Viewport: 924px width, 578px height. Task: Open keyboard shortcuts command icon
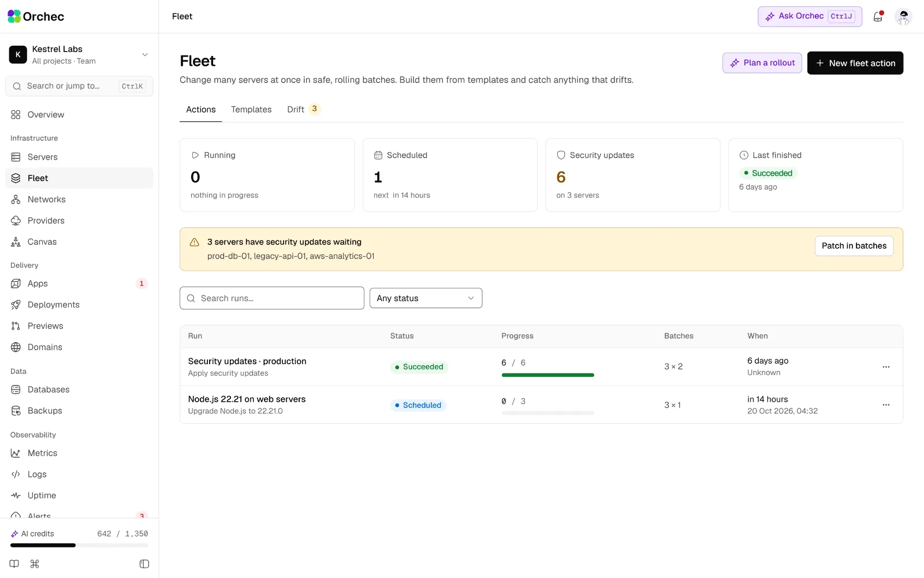35,564
